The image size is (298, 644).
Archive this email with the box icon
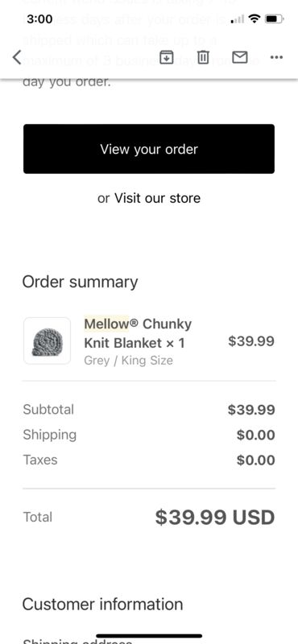(166, 57)
